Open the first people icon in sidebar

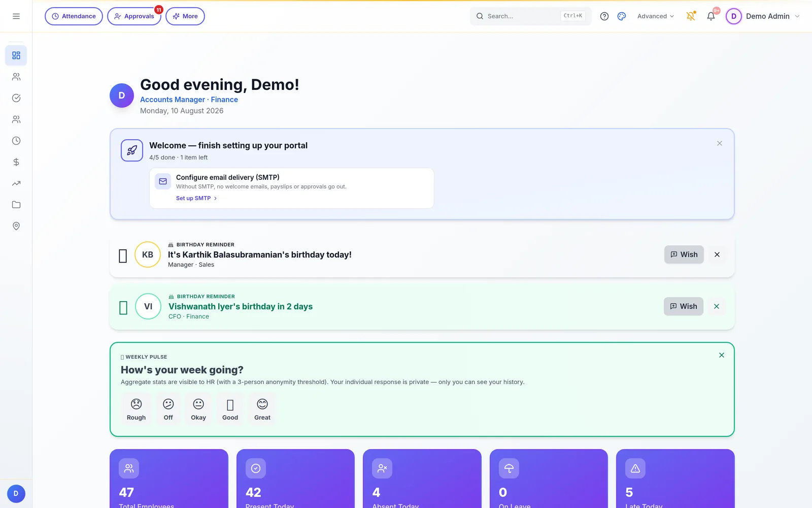coord(16,77)
